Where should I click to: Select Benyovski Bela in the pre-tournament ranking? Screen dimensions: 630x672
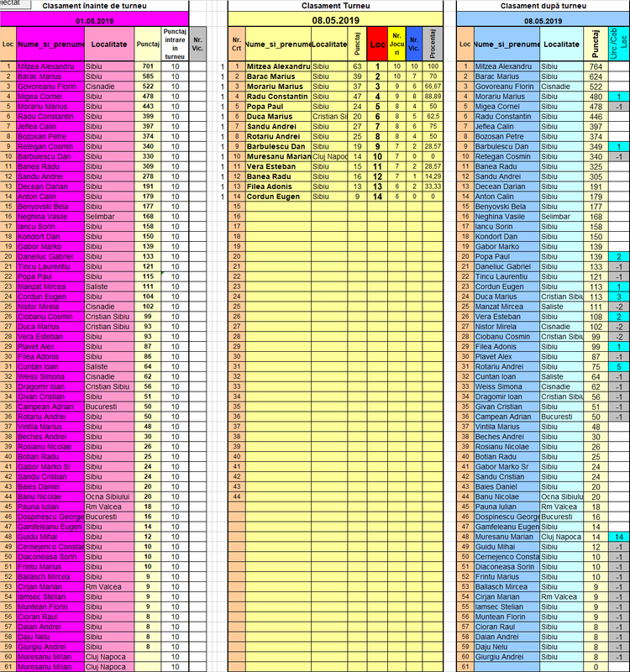click(50, 207)
